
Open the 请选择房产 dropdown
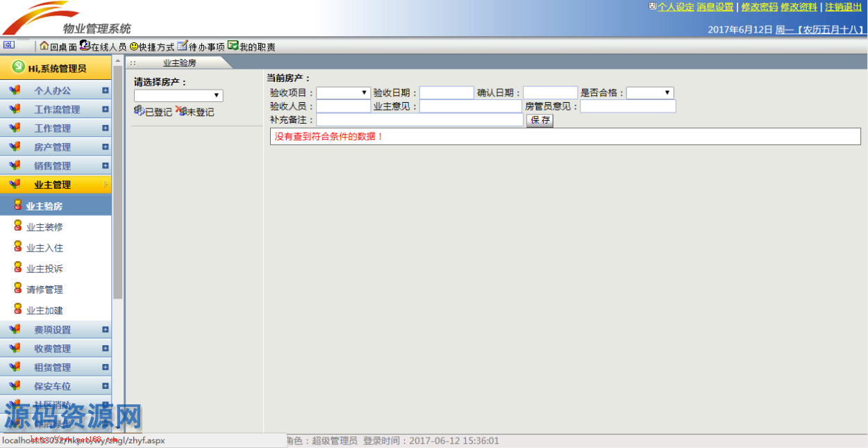click(x=178, y=96)
